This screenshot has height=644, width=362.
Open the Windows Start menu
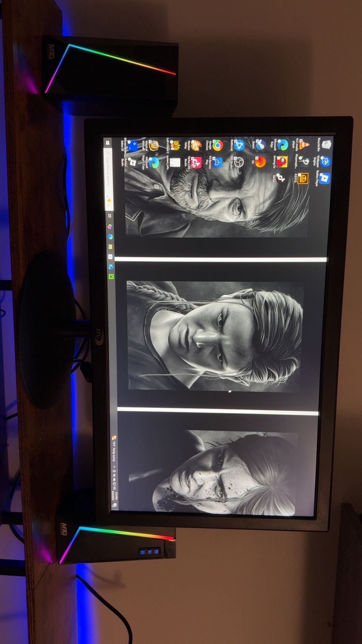[108, 143]
